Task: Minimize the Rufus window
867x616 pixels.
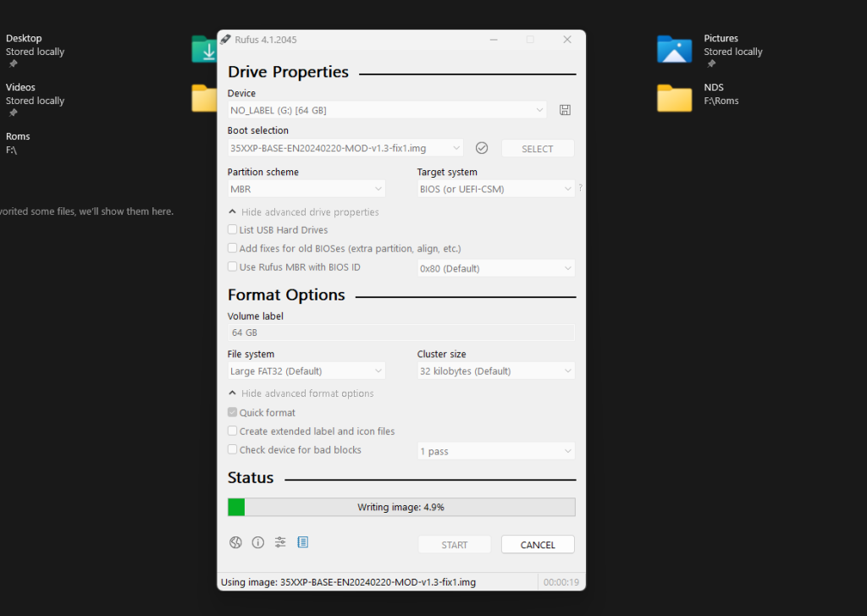Action: (x=494, y=39)
